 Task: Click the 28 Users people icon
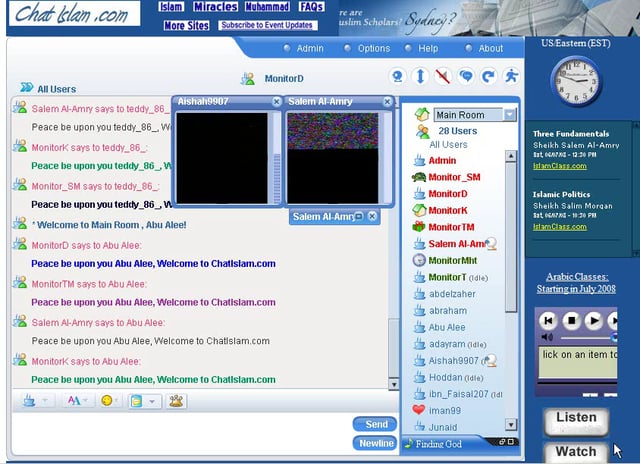pyautogui.click(x=423, y=131)
